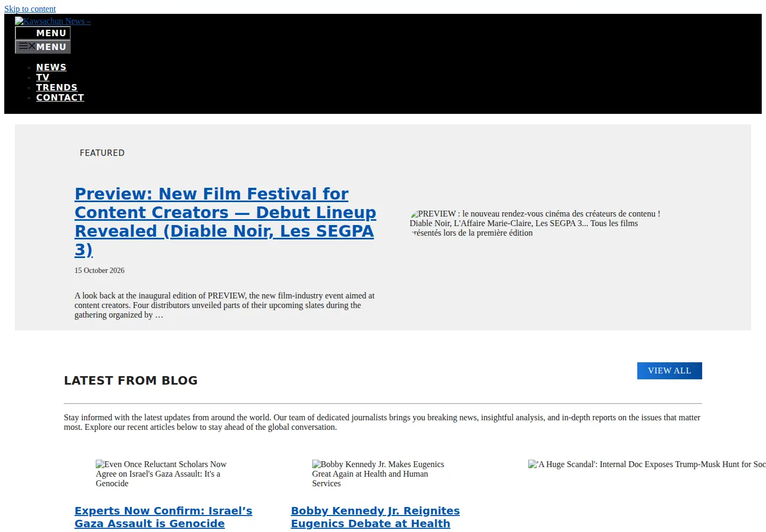766x532 pixels.
Task: Click the 'A Huge Scandal' article image
Action: pos(647,464)
